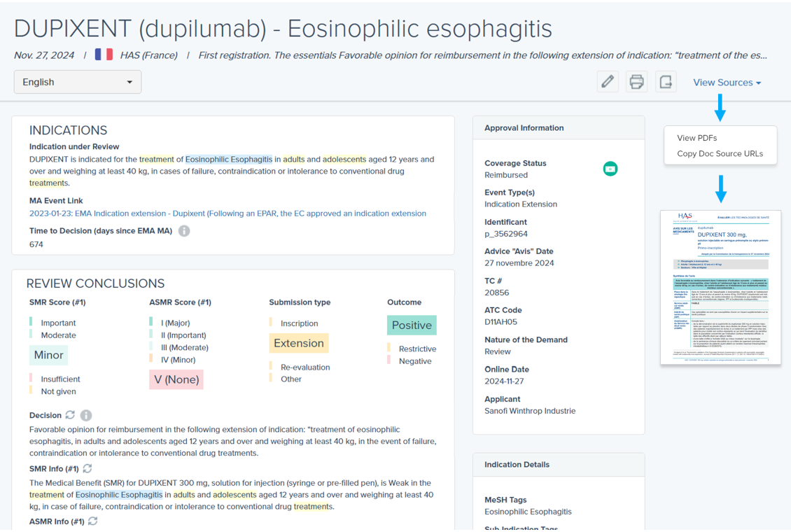This screenshot has height=532, width=791.
Task: Click the export document icon
Action: pyautogui.click(x=666, y=82)
